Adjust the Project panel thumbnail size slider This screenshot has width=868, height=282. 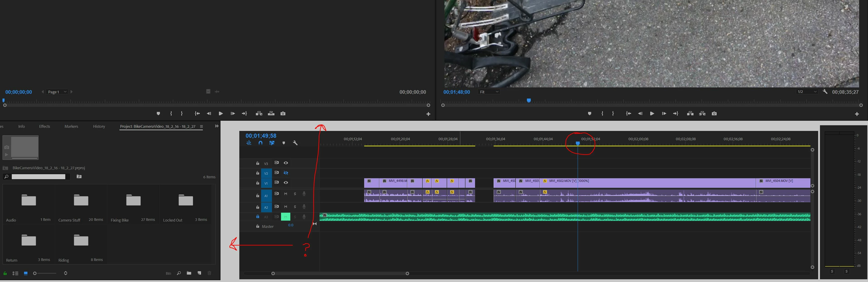35,273
